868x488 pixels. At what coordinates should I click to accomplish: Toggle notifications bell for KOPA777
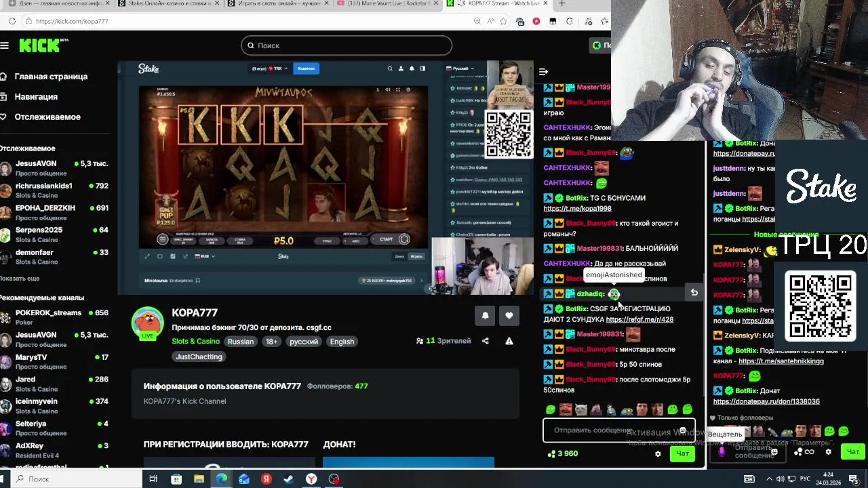[485, 315]
